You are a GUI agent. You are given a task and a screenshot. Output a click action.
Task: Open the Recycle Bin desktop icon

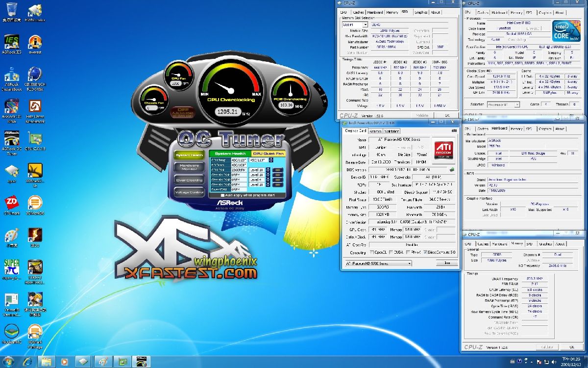click(11, 12)
